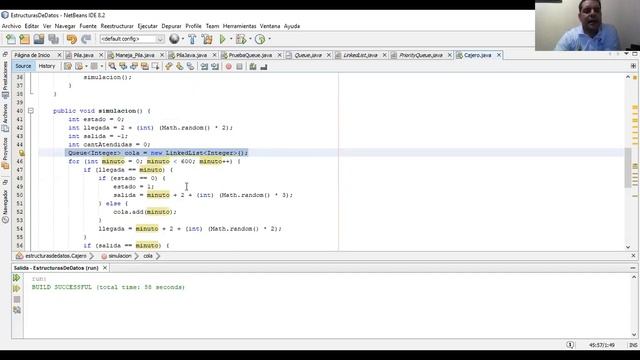This screenshot has height=360, width=640.
Task: Open the dropdown arrow beside the globe icon
Action: click(182, 39)
